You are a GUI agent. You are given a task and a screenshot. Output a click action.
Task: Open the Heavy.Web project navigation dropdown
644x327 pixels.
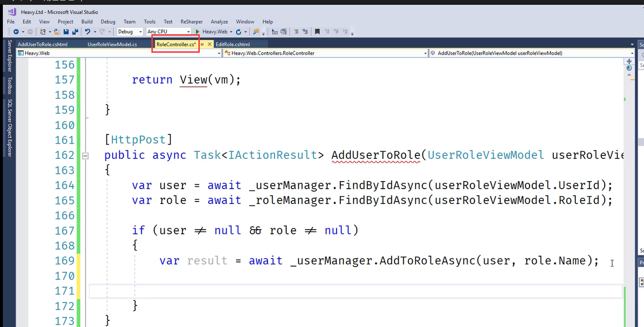click(120, 53)
